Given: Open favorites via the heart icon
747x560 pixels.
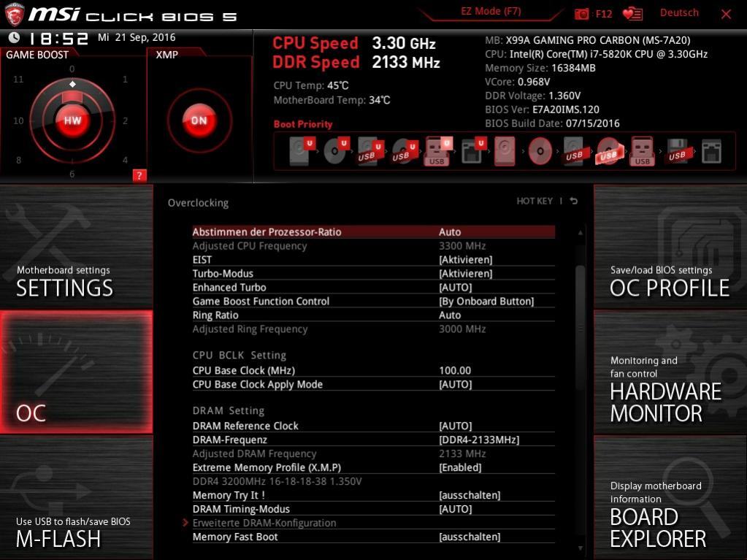Looking at the screenshot, I should click(632, 14).
